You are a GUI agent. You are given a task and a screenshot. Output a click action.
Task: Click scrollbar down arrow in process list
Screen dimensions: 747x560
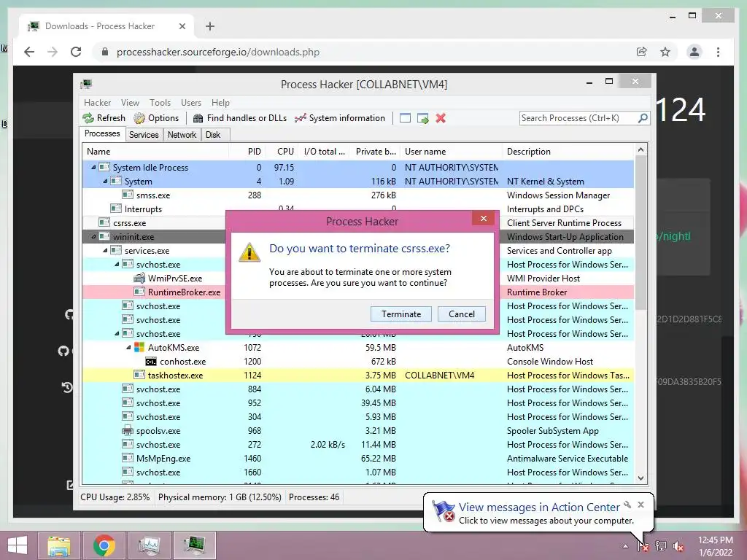[640, 478]
